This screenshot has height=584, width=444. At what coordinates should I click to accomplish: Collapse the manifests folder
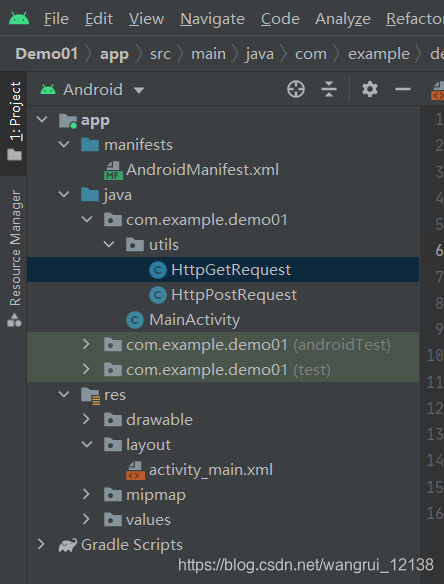point(64,145)
